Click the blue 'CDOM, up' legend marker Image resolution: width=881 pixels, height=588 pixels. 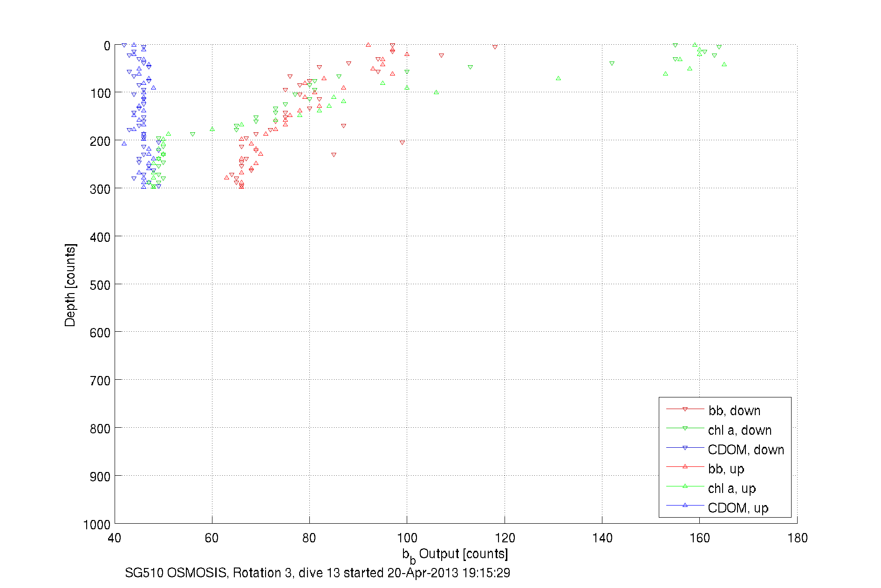[x=685, y=505]
